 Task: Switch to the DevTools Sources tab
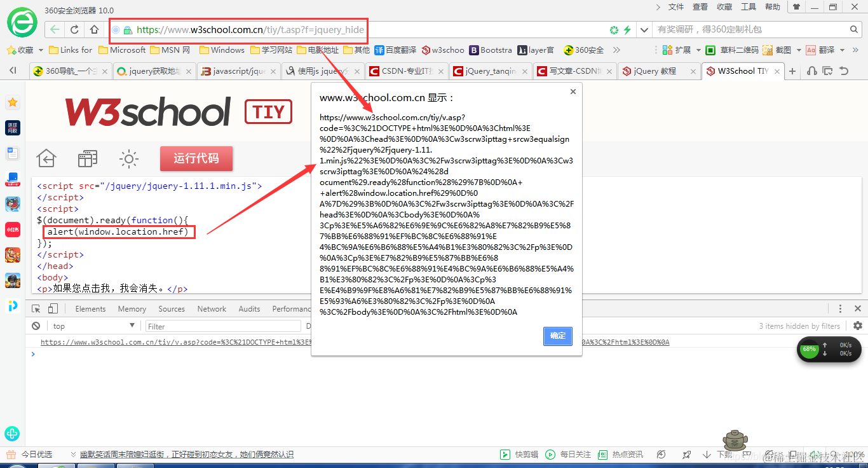click(172, 308)
